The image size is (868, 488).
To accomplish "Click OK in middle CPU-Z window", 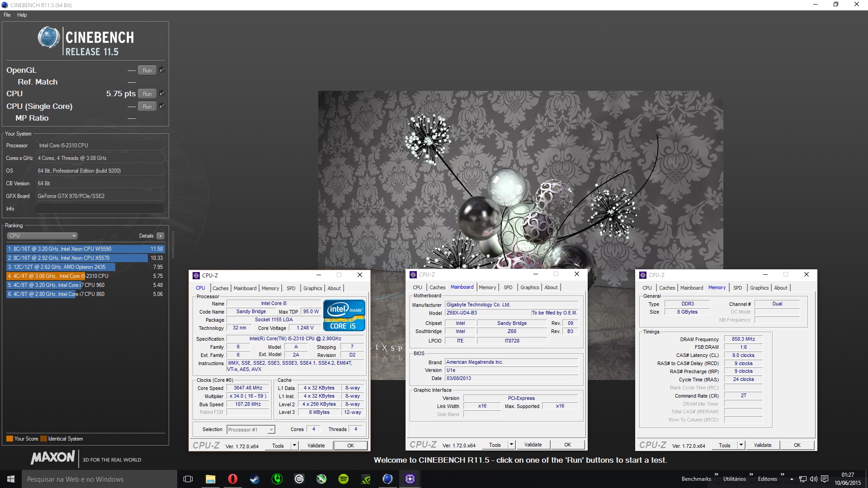I will coord(567,445).
